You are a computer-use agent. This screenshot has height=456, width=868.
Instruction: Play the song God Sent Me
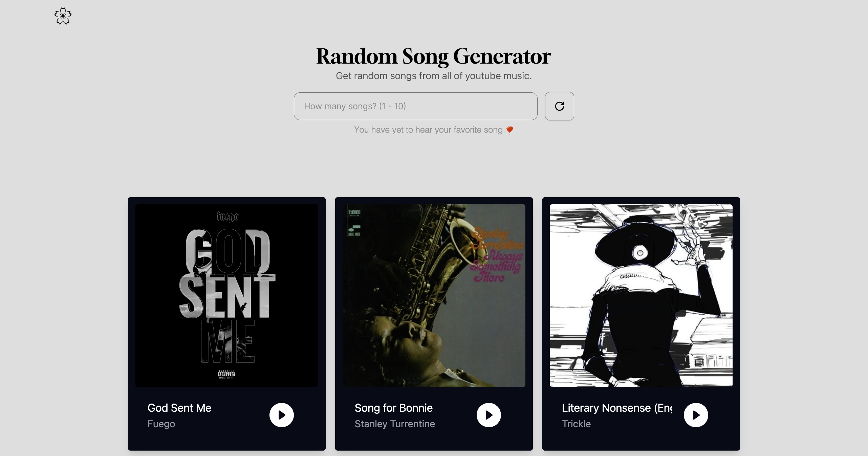tap(281, 415)
